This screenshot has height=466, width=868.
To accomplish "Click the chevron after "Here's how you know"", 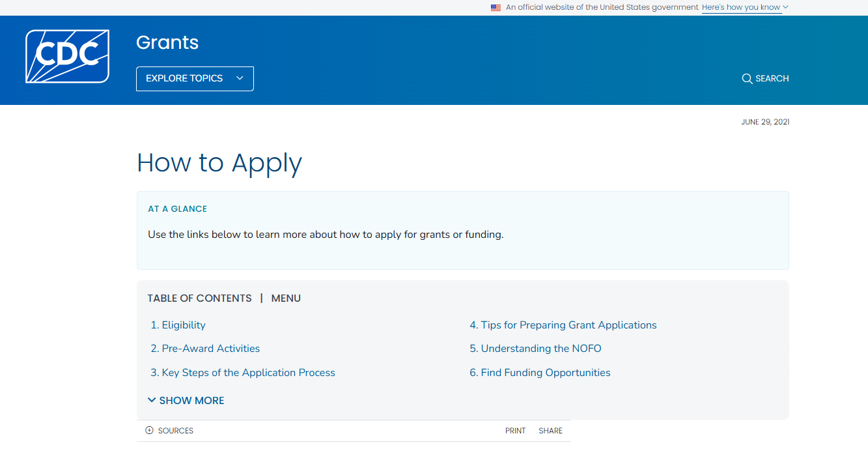I will [x=786, y=7].
